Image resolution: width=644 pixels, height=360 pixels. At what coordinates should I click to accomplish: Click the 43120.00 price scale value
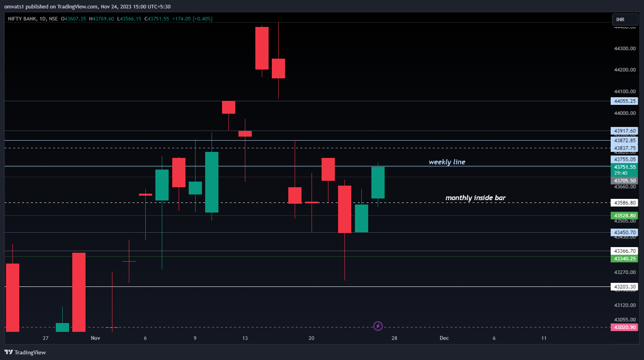tap(625, 305)
